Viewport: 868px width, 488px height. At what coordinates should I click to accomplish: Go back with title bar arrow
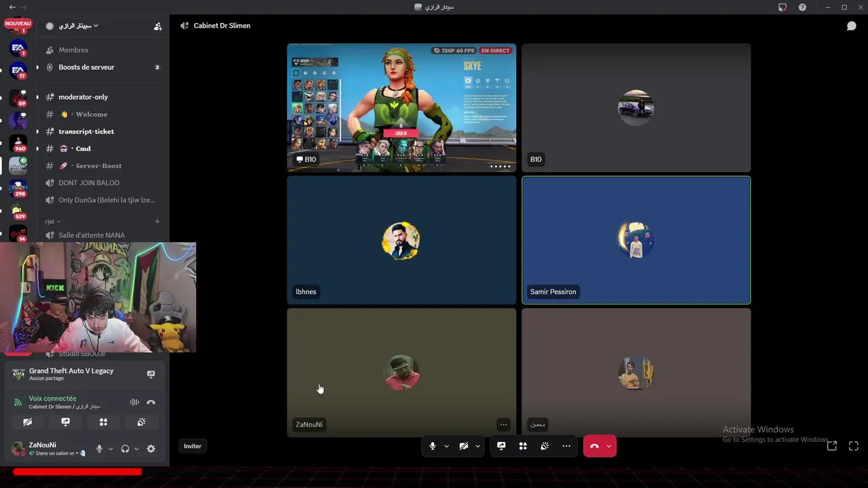12,7
